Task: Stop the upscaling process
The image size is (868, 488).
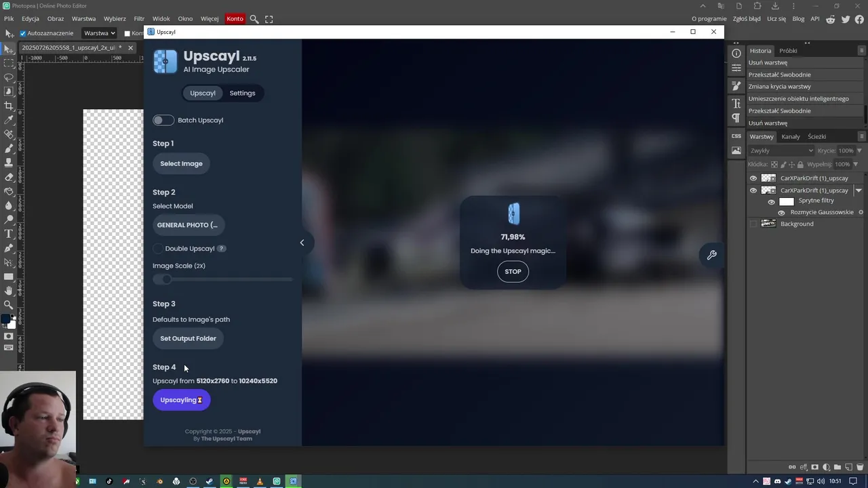Action: [x=513, y=272]
